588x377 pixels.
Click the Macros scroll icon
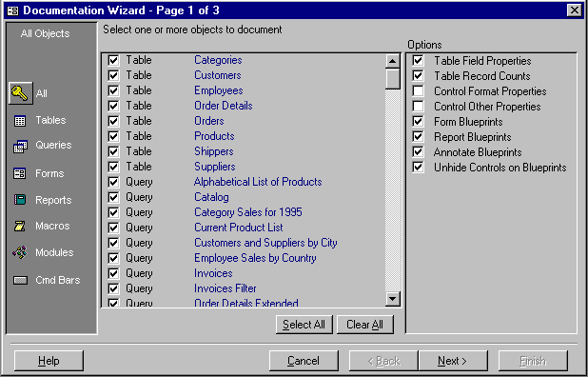pos(19,227)
